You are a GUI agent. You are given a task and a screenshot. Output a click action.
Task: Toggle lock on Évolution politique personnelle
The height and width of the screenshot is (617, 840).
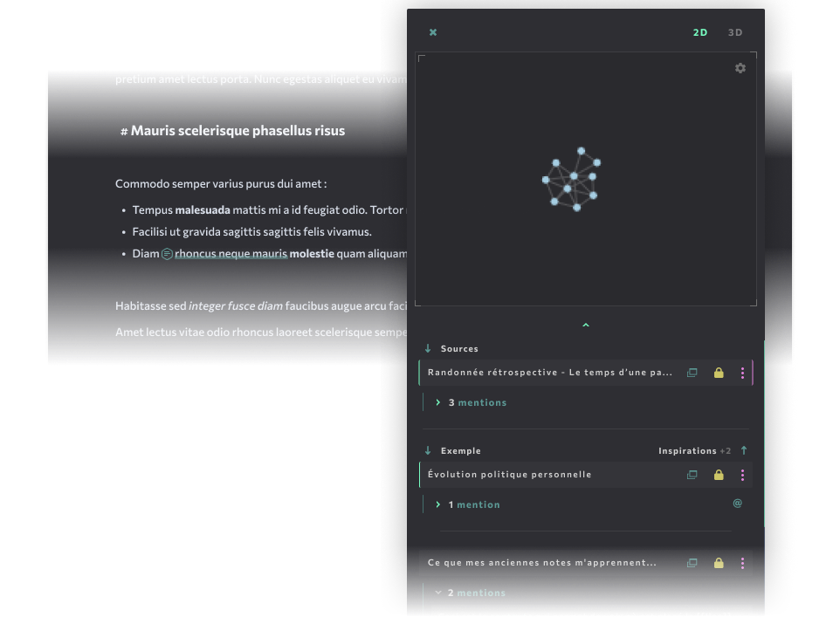click(719, 475)
